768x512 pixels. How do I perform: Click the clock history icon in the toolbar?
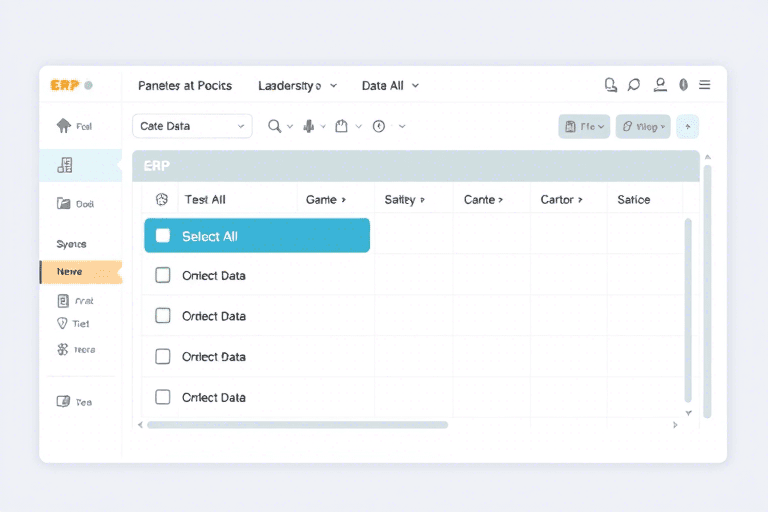pos(379,126)
